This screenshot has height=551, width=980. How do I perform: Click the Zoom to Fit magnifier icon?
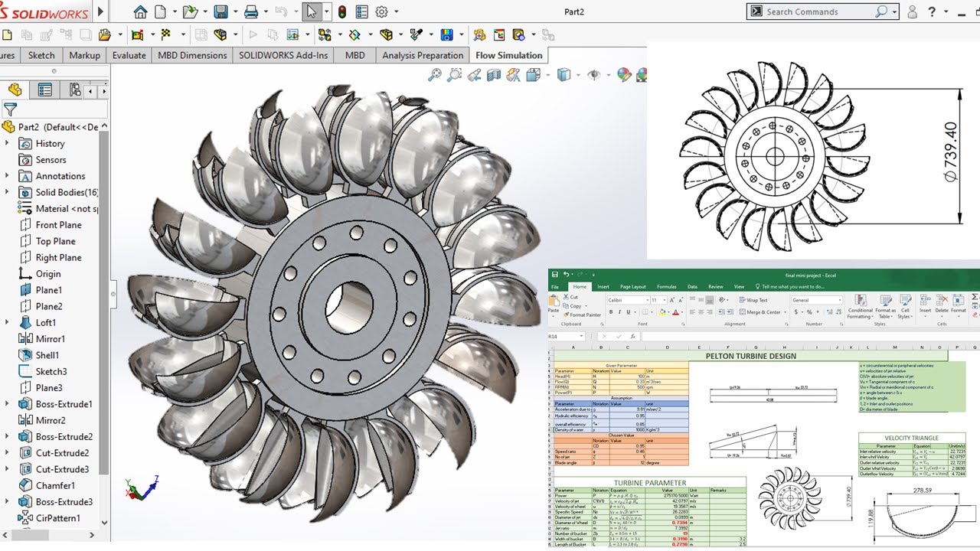coord(434,75)
